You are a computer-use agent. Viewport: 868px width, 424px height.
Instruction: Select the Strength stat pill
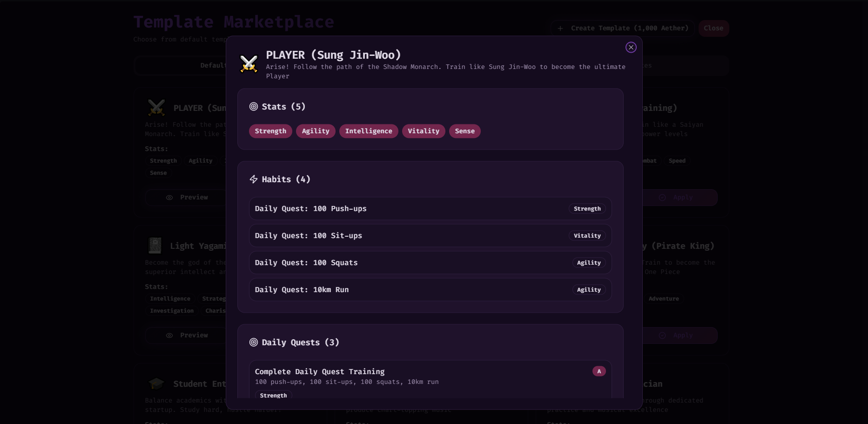click(270, 131)
